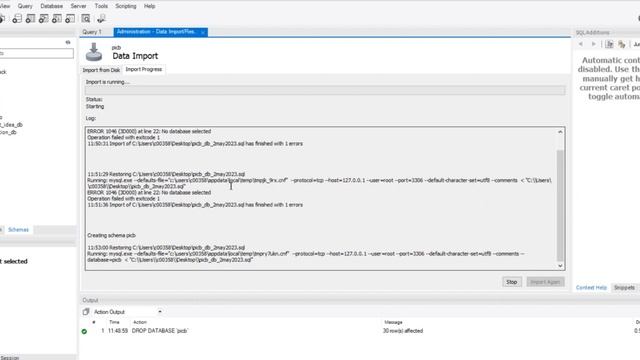Select the Import Progress tab
Image resolution: width=640 pixels, height=360 pixels.
point(144,69)
